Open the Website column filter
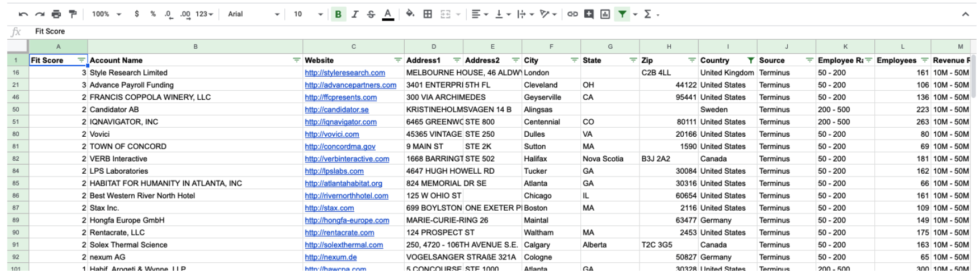 click(x=398, y=60)
